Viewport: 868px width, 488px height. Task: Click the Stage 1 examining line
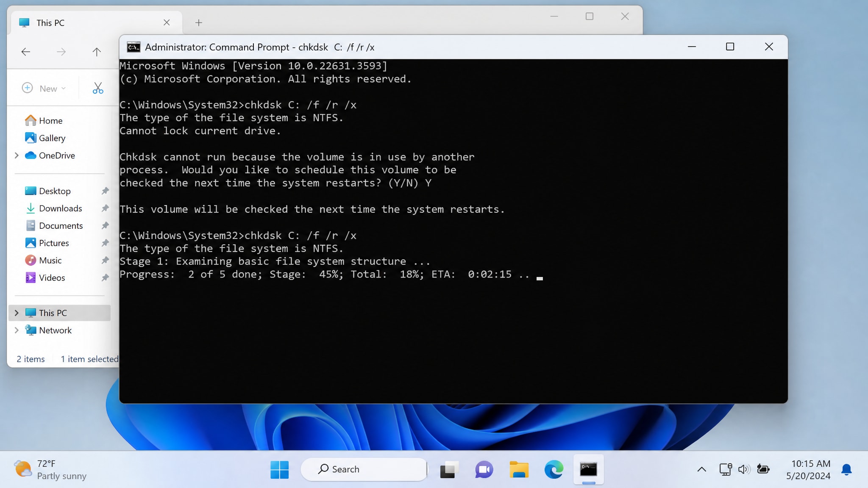click(275, 261)
